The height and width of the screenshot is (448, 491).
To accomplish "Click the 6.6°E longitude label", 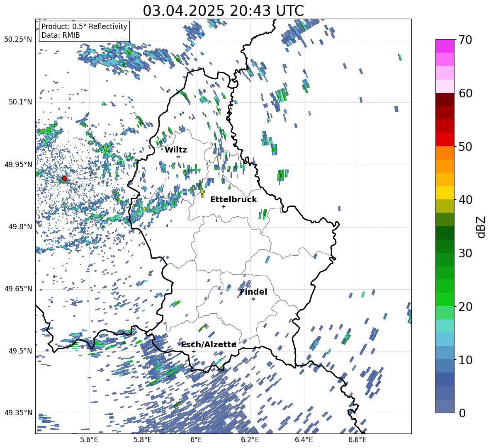I will [x=357, y=440].
